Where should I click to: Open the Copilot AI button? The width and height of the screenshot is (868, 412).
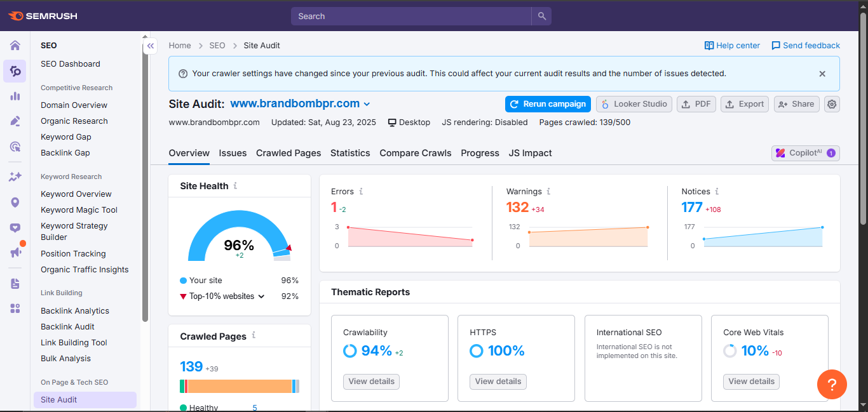tap(806, 153)
